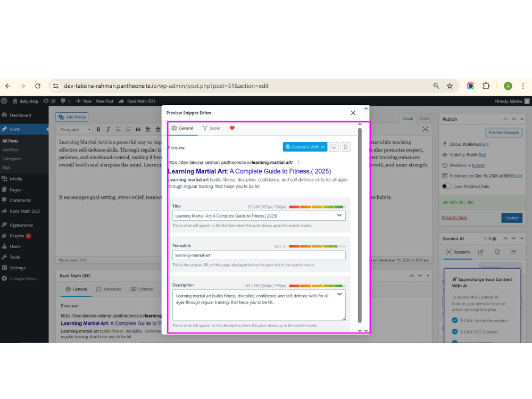The height and width of the screenshot is (399, 532).
Task: Insert a bulleted list
Action: (x=118, y=129)
